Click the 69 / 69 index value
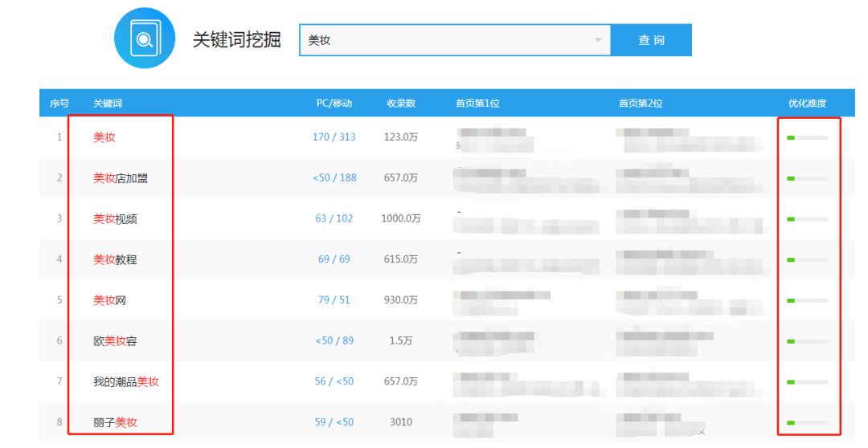This screenshot has height=448, width=868. pyautogui.click(x=334, y=259)
